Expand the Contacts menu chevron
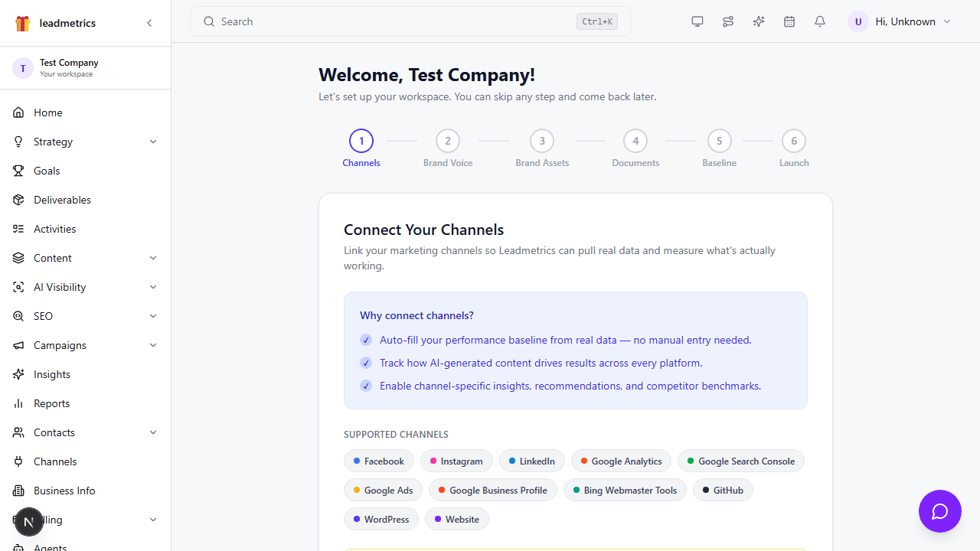 [x=153, y=432]
